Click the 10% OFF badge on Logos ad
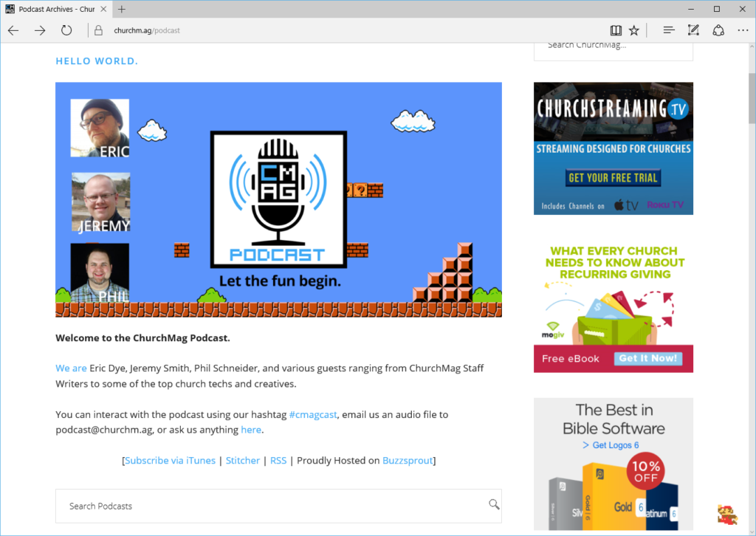This screenshot has width=756, height=536. [645, 471]
